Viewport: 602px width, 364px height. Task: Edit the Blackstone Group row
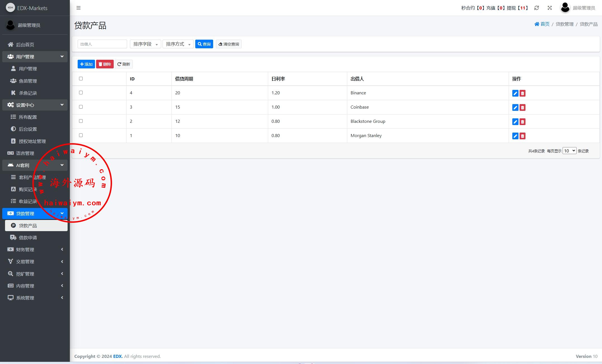(x=515, y=122)
